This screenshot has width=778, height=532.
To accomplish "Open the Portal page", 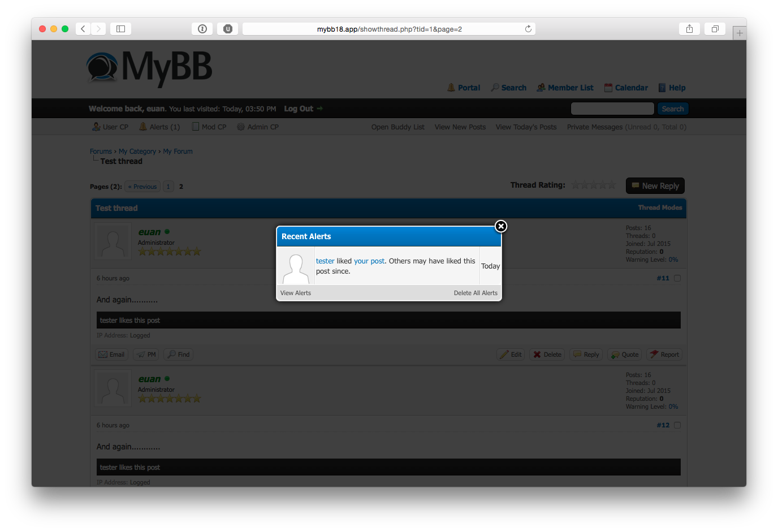I will 464,88.
